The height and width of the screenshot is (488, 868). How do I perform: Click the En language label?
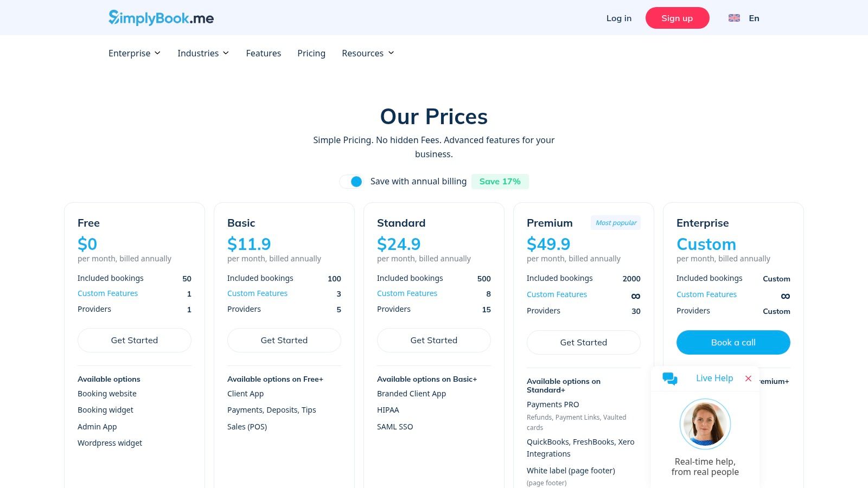pos(754,18)
